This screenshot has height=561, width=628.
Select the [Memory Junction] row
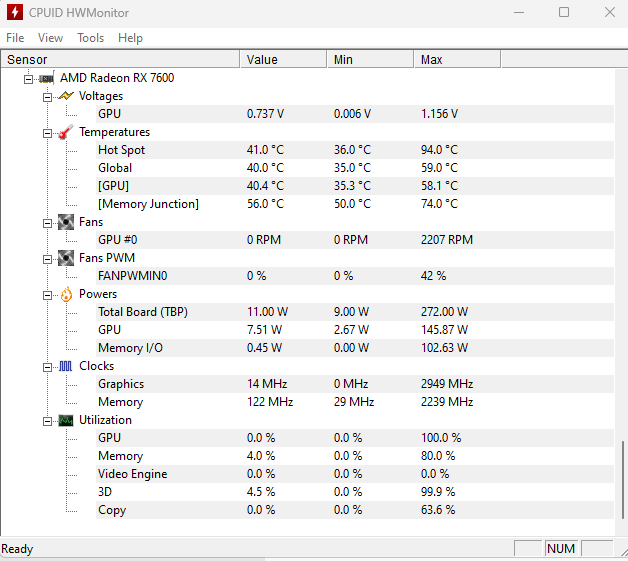point(355,204)
